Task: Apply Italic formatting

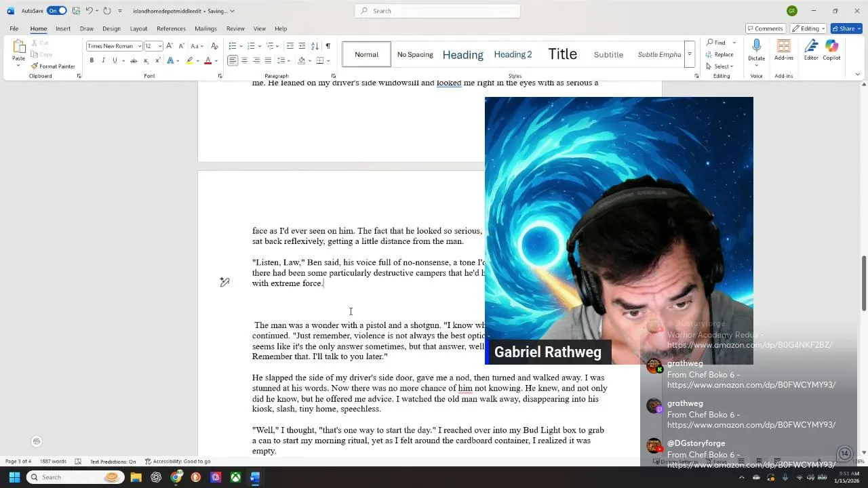Action: (x=103, y=60)
